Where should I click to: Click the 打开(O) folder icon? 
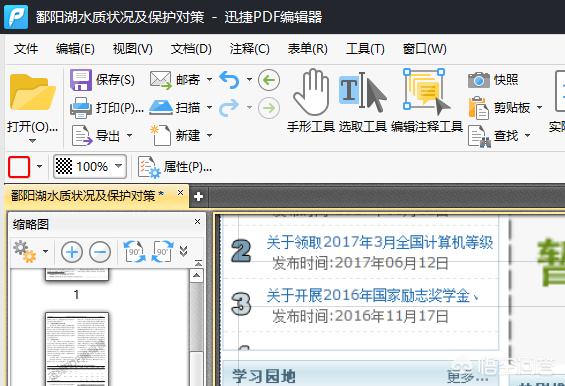(x=32, y=92)
